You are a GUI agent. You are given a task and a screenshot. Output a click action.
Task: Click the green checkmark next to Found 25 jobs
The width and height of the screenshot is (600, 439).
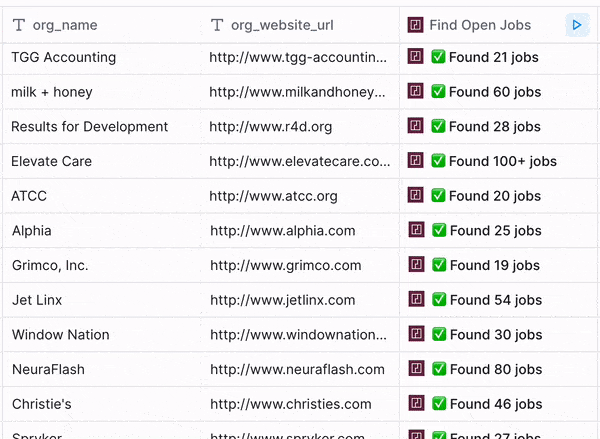point(439,230)
